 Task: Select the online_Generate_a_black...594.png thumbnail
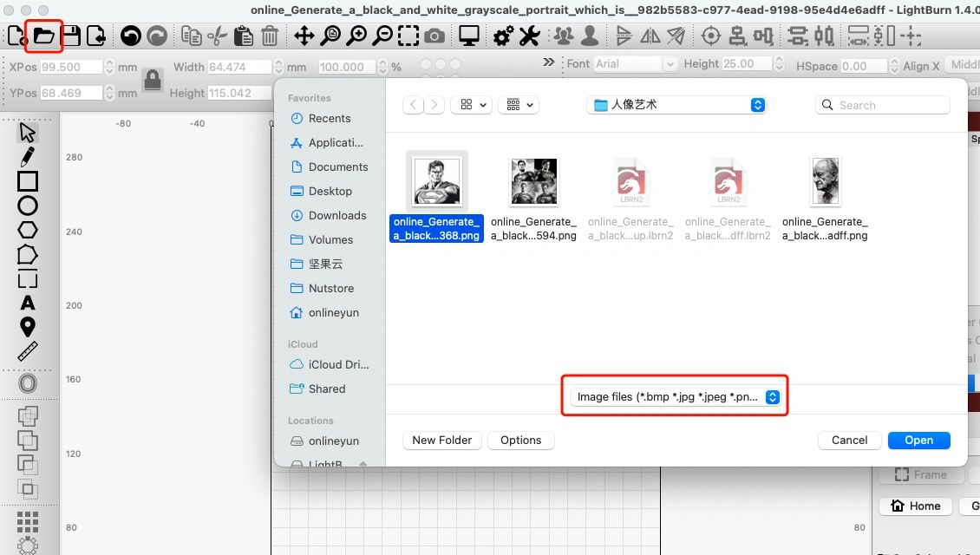coord(533,181)
